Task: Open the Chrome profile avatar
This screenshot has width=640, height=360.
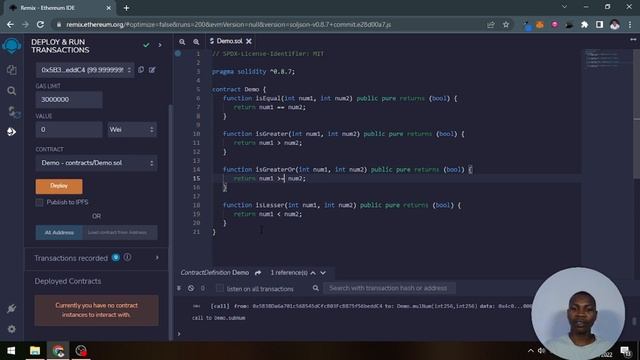Action: [x=615, y=24]
